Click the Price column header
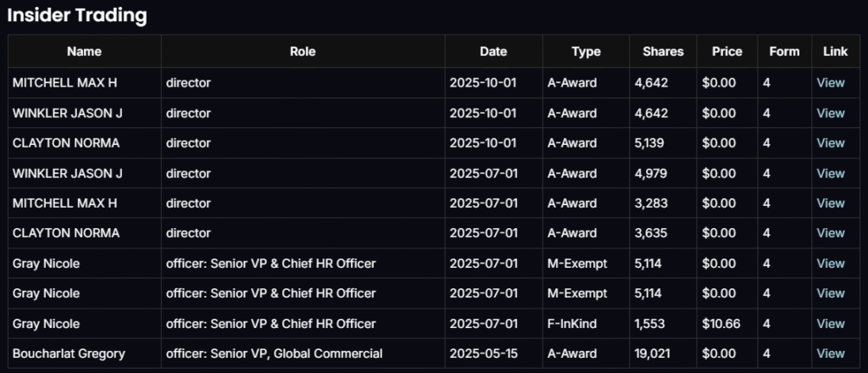This screenshot has height=373, width=868. coord(726,52)
